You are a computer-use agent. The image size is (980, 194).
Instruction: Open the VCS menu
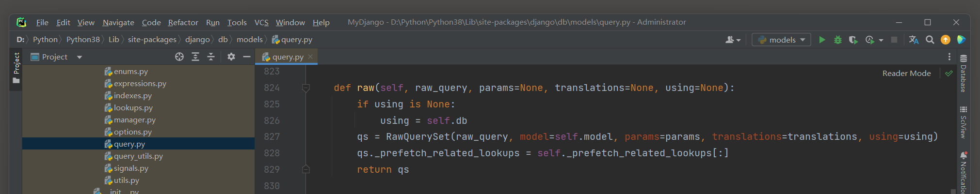[261, 22]
